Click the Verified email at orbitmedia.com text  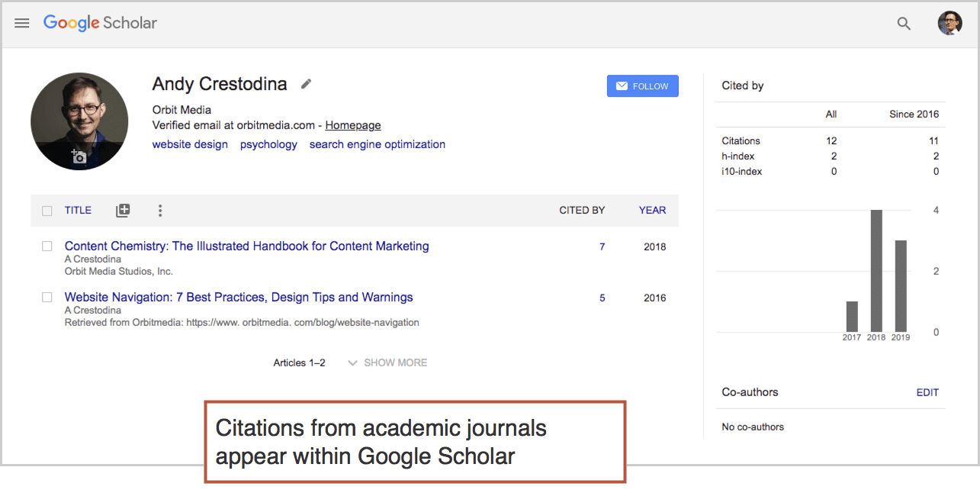[x=233, y=125]
